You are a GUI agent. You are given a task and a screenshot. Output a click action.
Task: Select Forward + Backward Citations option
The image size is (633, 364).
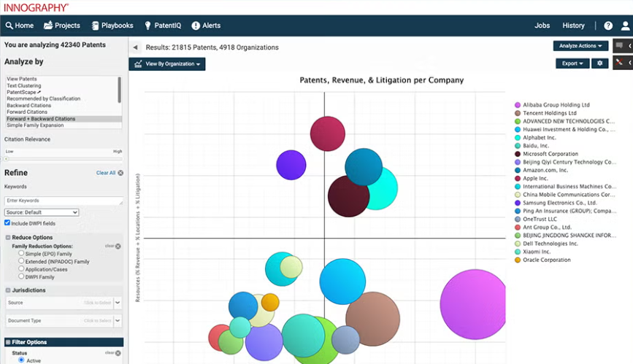(x=64, y=119)
